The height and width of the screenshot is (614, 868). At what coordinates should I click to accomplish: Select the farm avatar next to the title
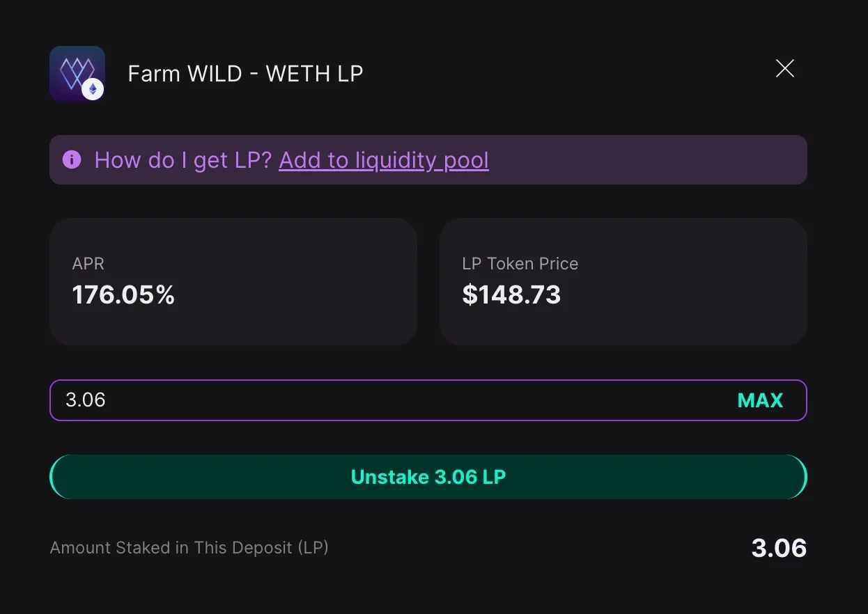pyautogui.click(x=77, y=72)
